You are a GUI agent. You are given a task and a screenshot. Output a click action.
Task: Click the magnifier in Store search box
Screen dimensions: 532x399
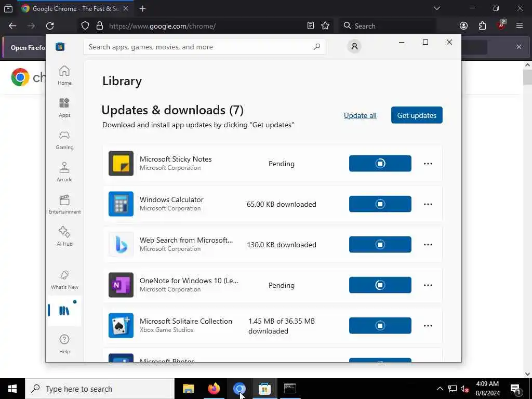(317, 47)
